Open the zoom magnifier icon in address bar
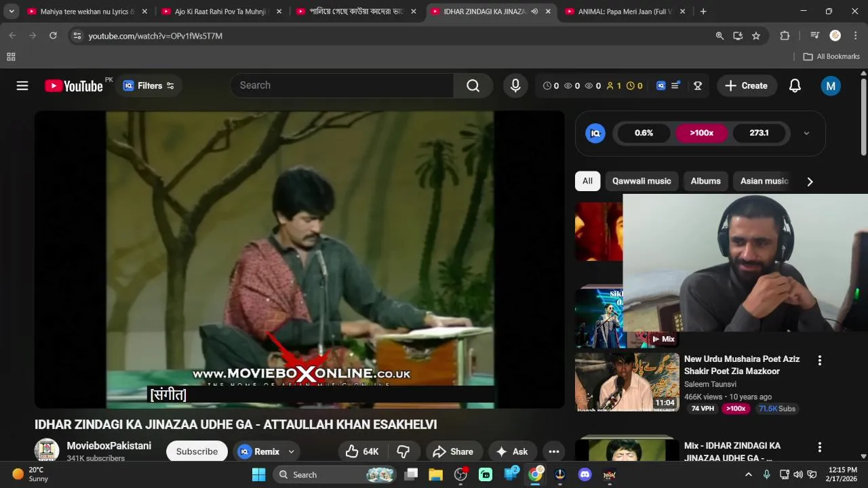 (719, 36)
